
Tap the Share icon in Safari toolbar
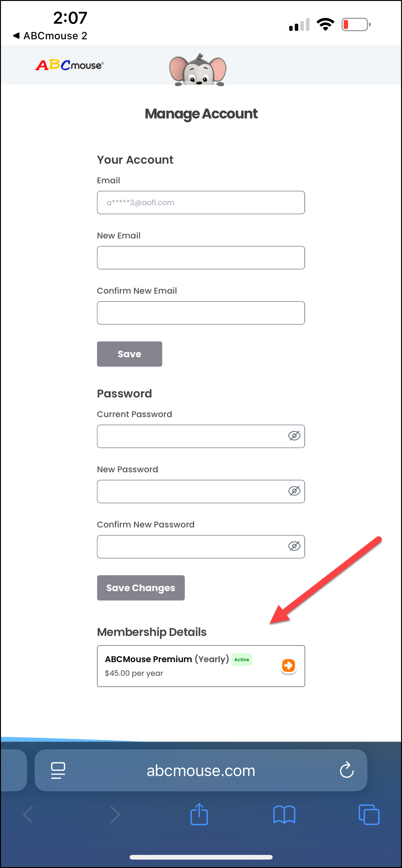pyautogui.click(x=200, y=815)
